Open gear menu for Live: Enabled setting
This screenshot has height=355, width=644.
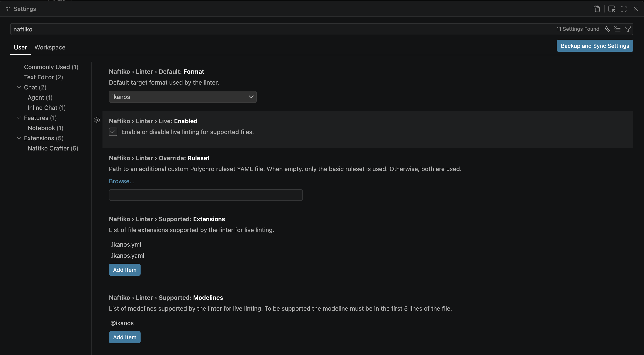click(x=97, y=120)
